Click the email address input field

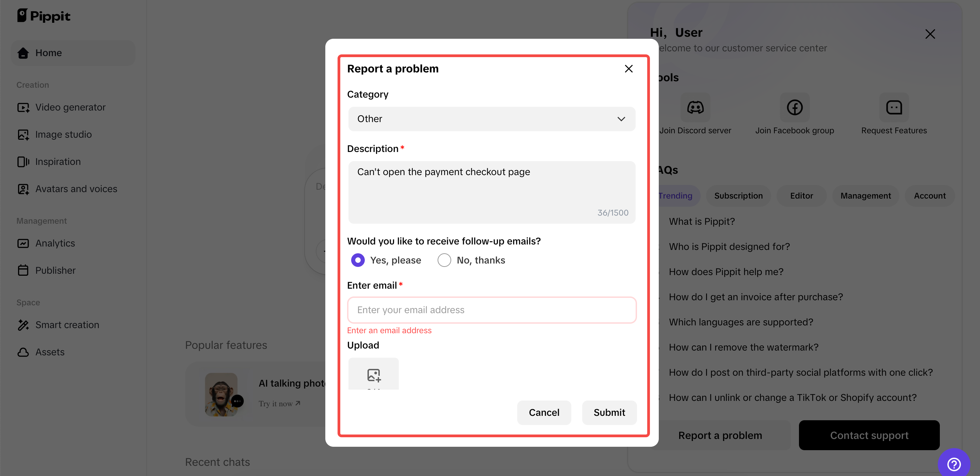491,310
